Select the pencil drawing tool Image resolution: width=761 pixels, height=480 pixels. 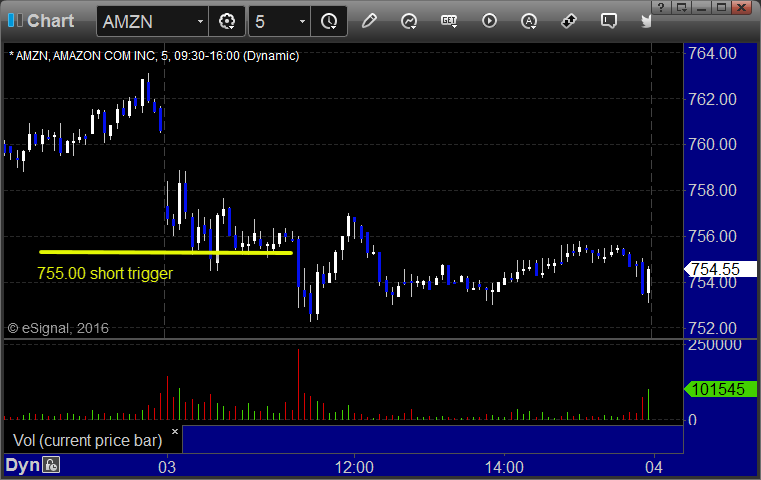369,21
